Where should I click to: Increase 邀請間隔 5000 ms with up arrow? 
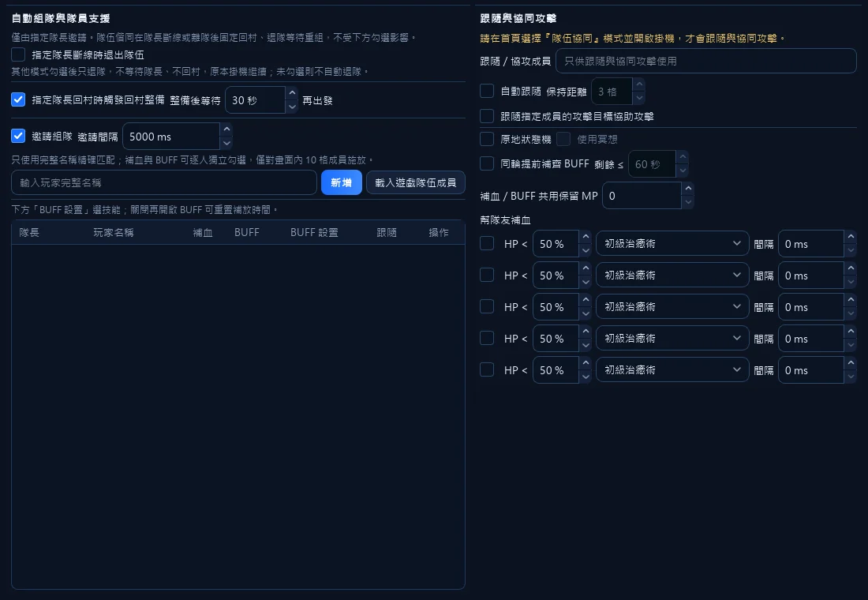(226, 129)
